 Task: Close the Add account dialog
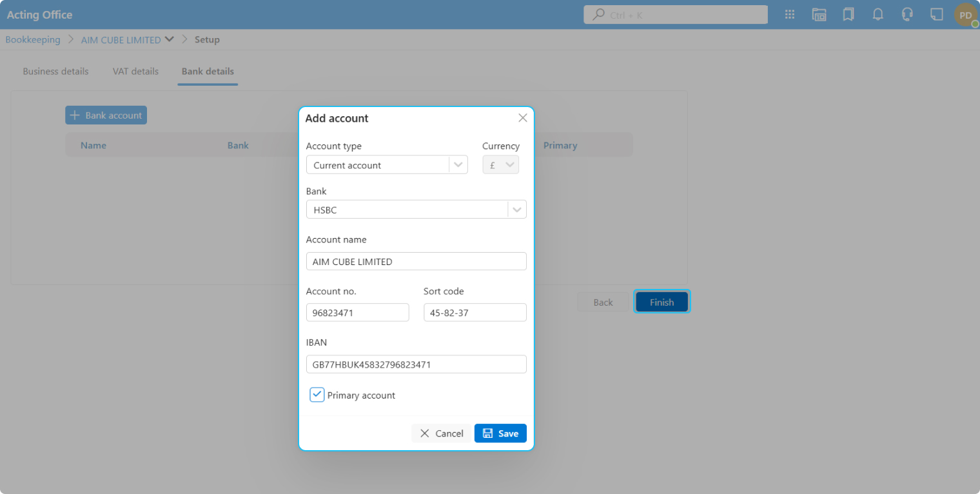(523, 118)
